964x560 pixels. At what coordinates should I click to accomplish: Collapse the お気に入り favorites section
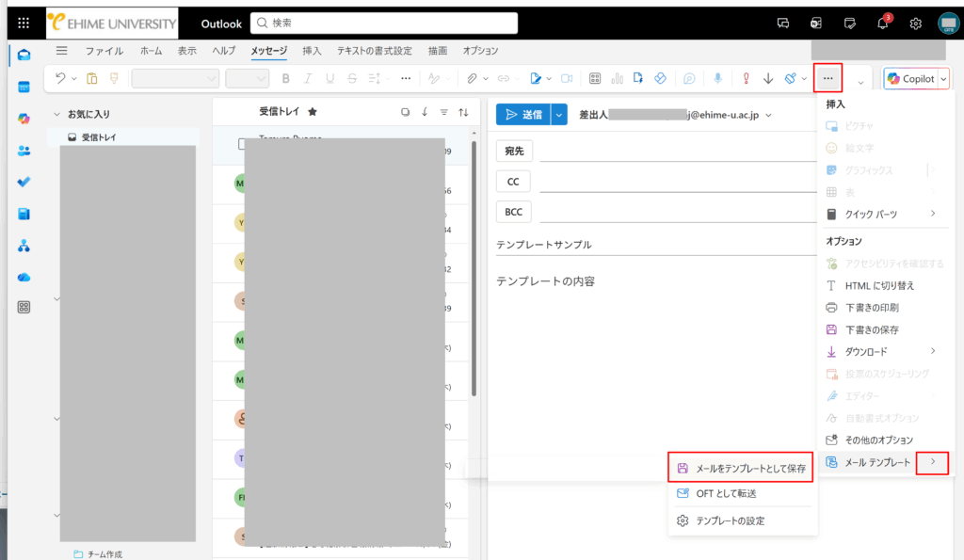57,115
